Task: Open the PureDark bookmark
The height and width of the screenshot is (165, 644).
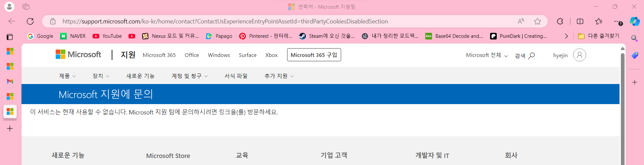Action: coord(519,36)
